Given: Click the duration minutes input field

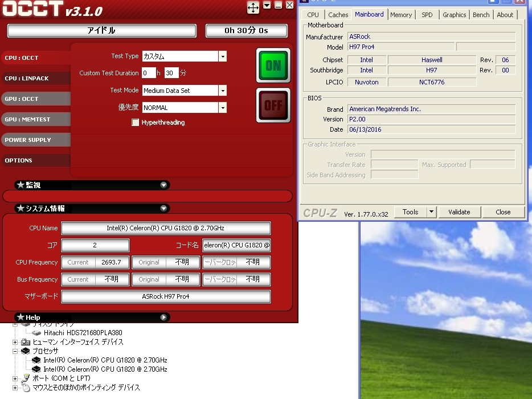Looking at the screenshot, I should 171,73.
